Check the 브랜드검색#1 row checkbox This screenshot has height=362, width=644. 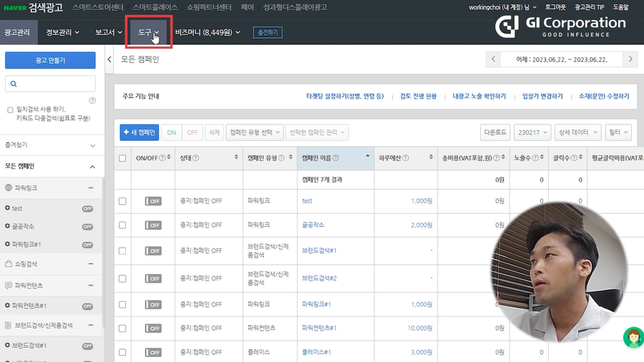click(122, 251)
